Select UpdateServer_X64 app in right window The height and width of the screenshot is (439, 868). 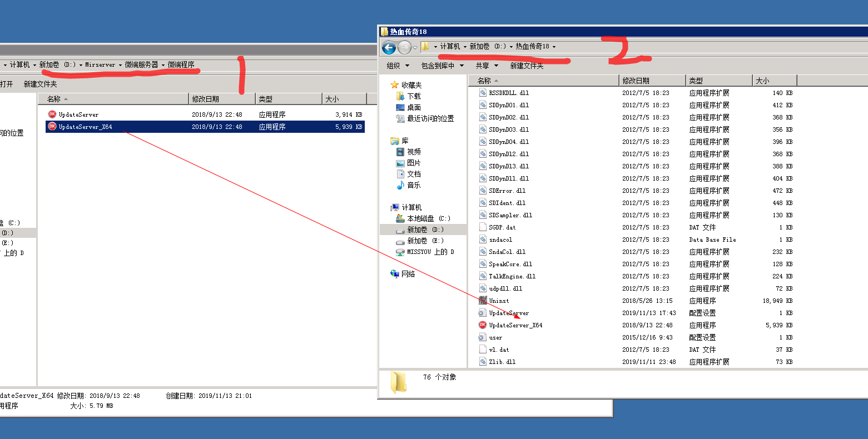515,325
